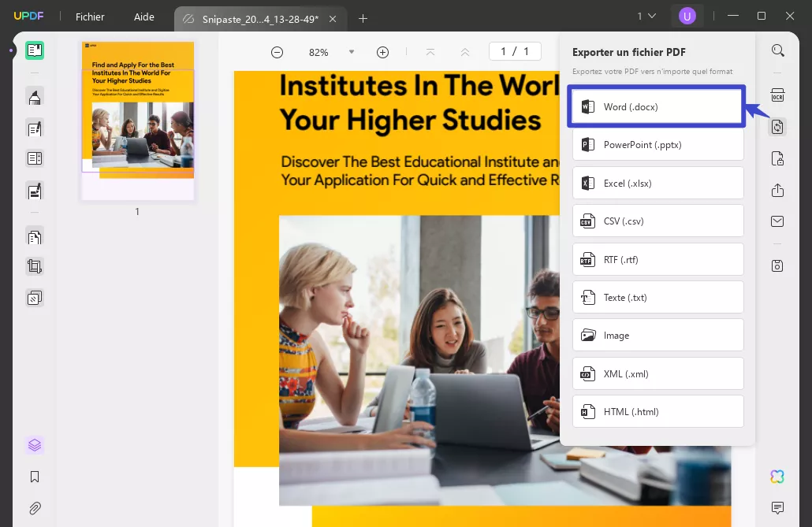Screen dimensions: 812x527
Task: Open the Watermark and background tool
Action: (35, 299)
